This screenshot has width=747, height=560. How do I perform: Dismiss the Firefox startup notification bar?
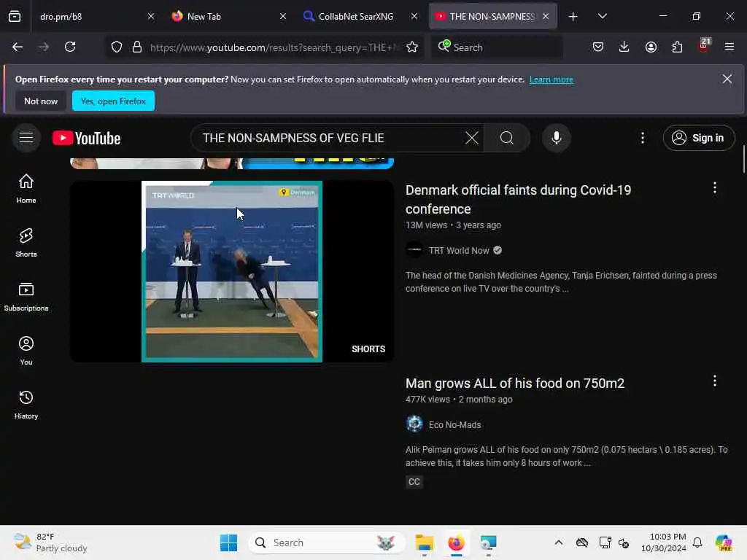pyautogui.click(x=727, y=79)
